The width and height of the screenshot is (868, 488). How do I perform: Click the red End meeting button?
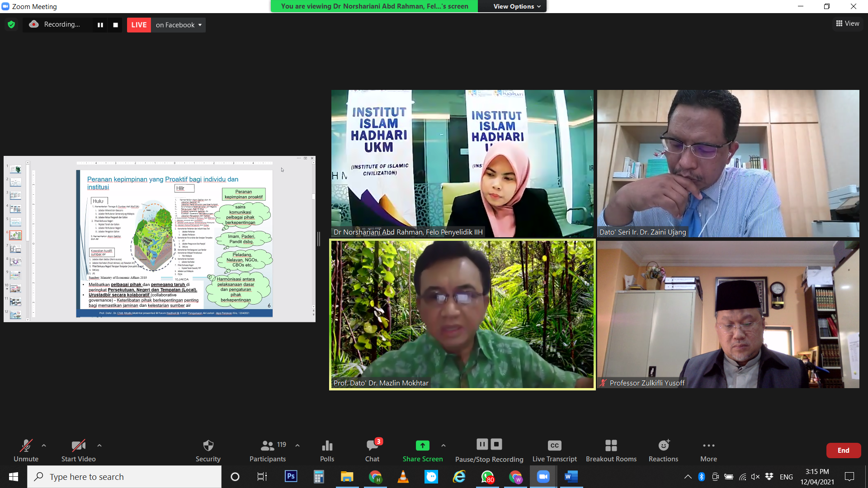[x=843, y=450]
